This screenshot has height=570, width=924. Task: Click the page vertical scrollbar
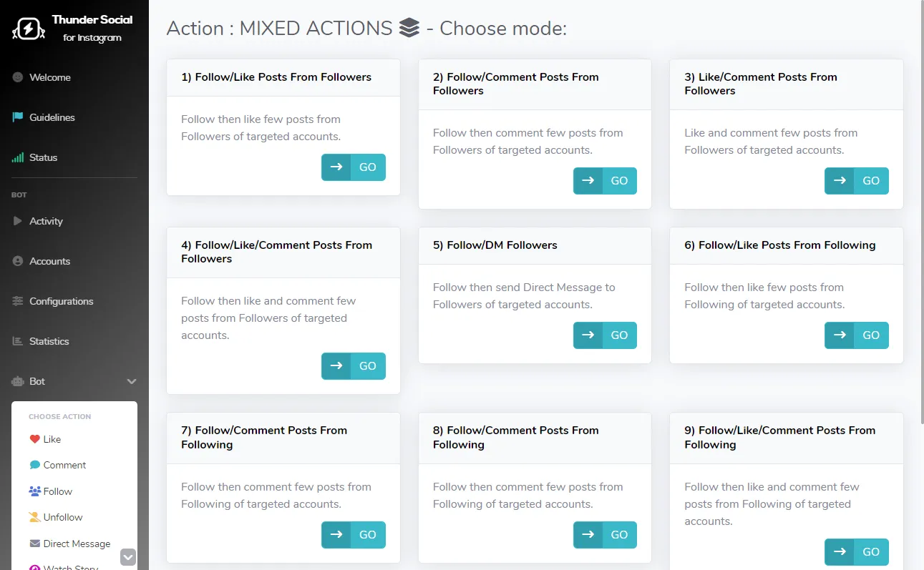[920, 215]
